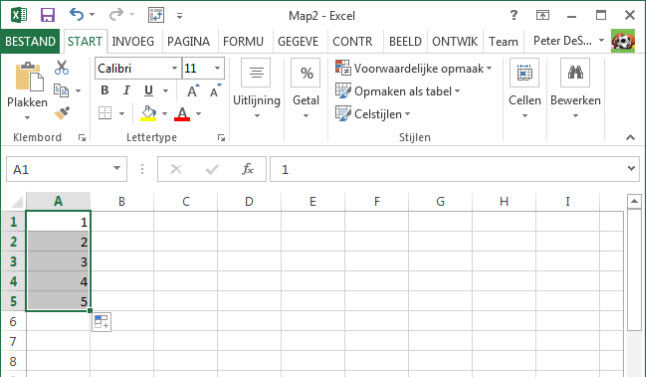Switch to the INVOEG ribbon tab
Image resolution: width=646 pixels, height=377 pixels.
(133, 42)
